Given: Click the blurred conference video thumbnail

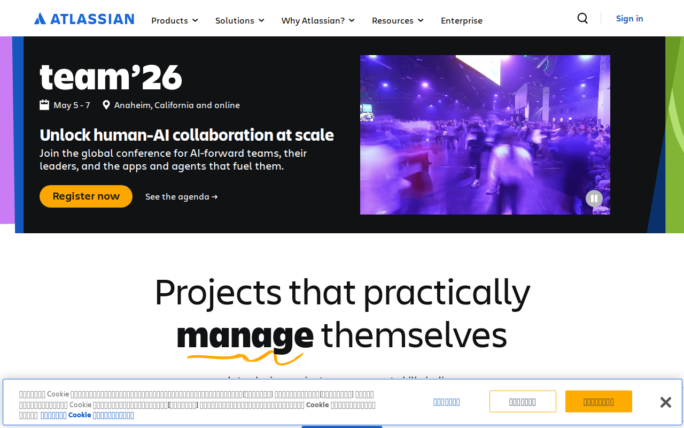Looking at the screenshot, I should [x=484, y=134].
